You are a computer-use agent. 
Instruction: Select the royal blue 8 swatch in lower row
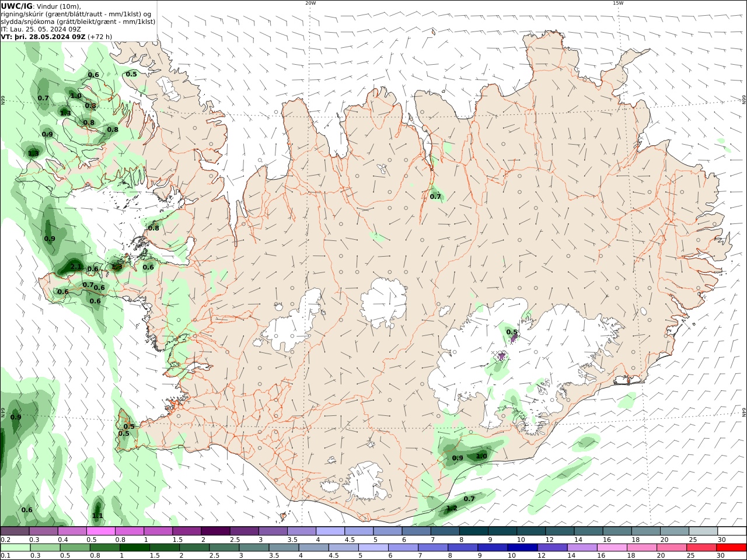pos(463,548)
